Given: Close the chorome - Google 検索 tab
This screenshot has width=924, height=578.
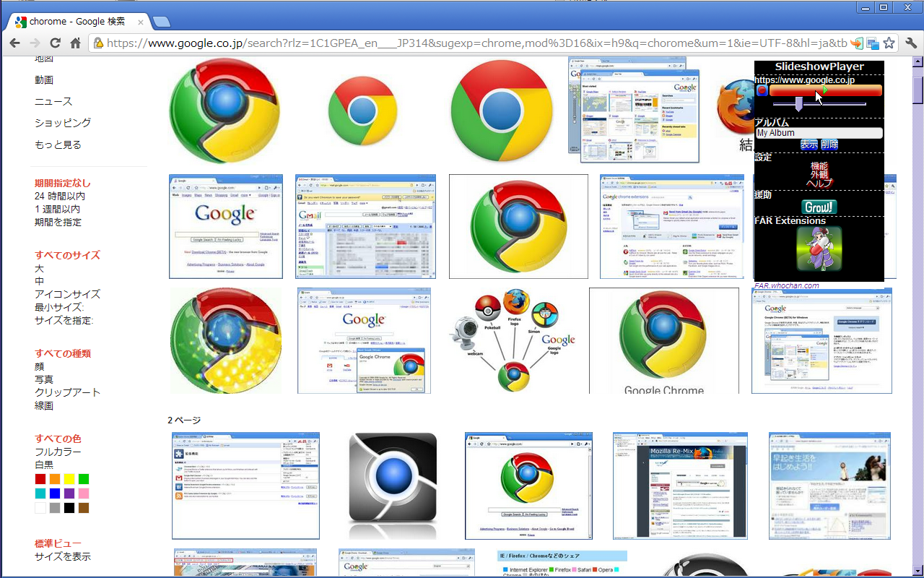Looking at the screenshot, I should tap(141, 22).
